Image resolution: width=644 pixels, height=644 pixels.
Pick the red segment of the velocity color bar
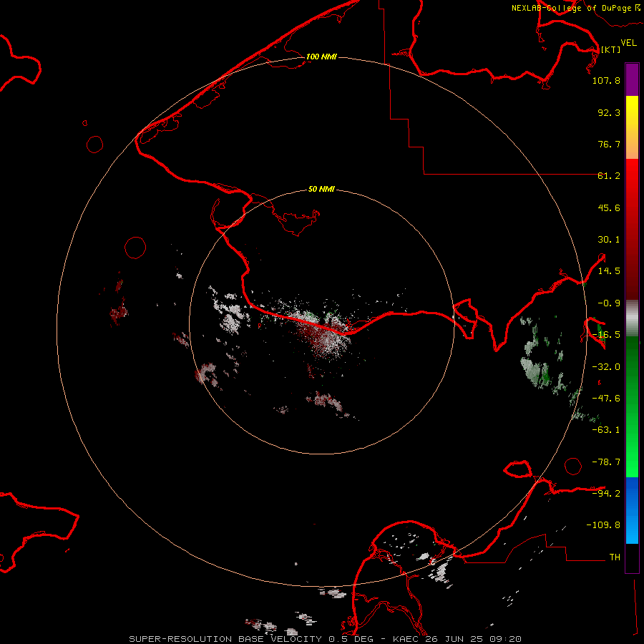coord(632,229)
